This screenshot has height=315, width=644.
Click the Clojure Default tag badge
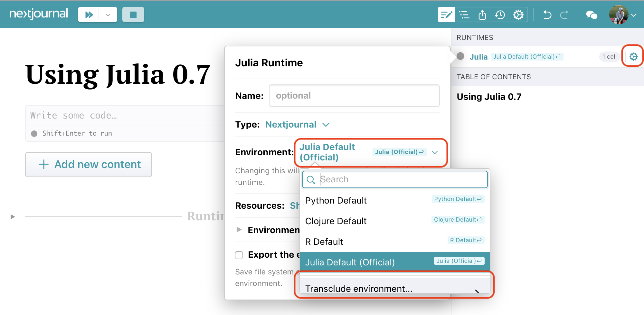tap(458, 220)
